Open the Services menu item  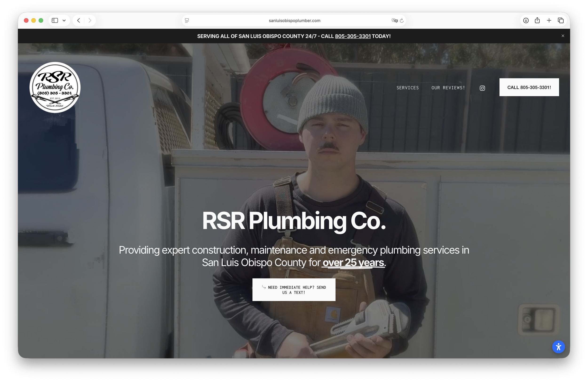tap(407, 88)
